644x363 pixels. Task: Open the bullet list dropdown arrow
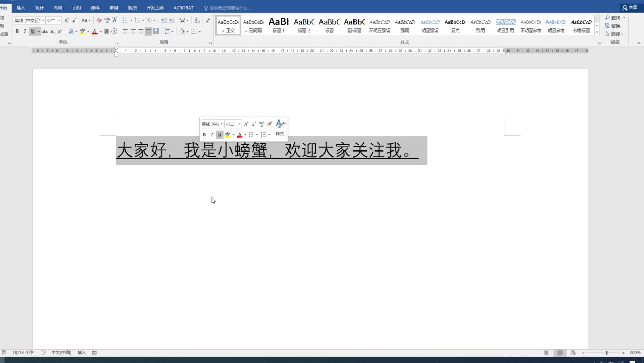(x=131, y=21)
